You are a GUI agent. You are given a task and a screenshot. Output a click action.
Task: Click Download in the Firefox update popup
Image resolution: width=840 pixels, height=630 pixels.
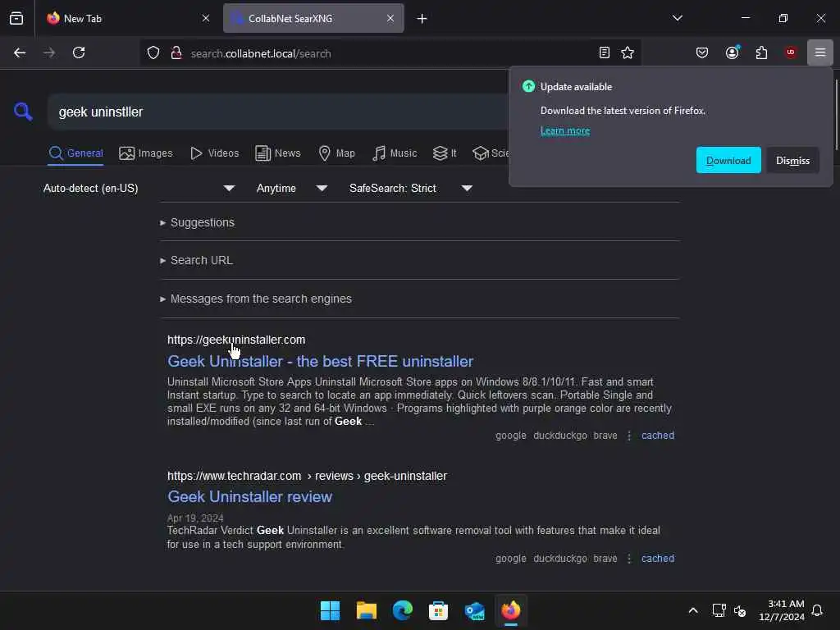(728, 160)
